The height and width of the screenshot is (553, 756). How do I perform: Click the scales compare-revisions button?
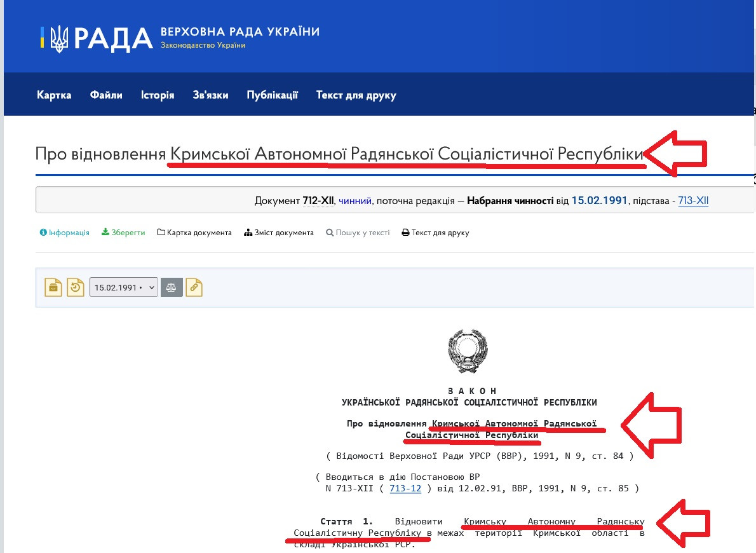pyautogui.click(x=172, y=287)
